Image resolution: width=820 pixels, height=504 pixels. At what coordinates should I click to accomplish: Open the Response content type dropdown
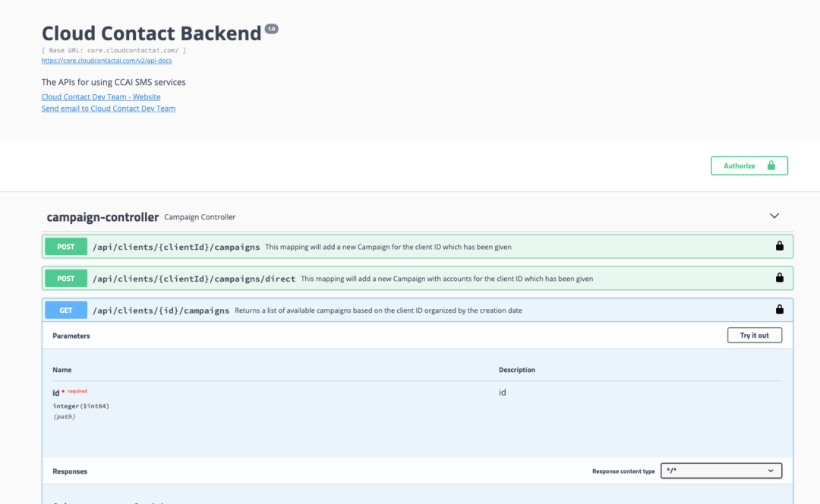pos(721,470)
